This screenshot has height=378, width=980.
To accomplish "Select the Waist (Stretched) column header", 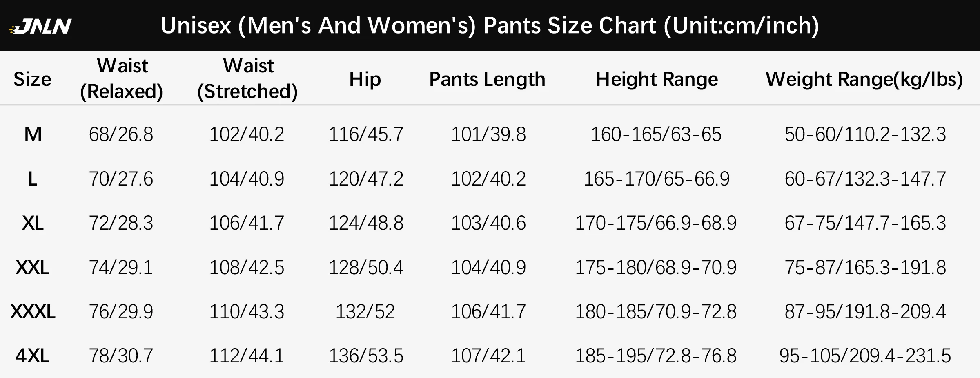I will (x=247, y=78).
